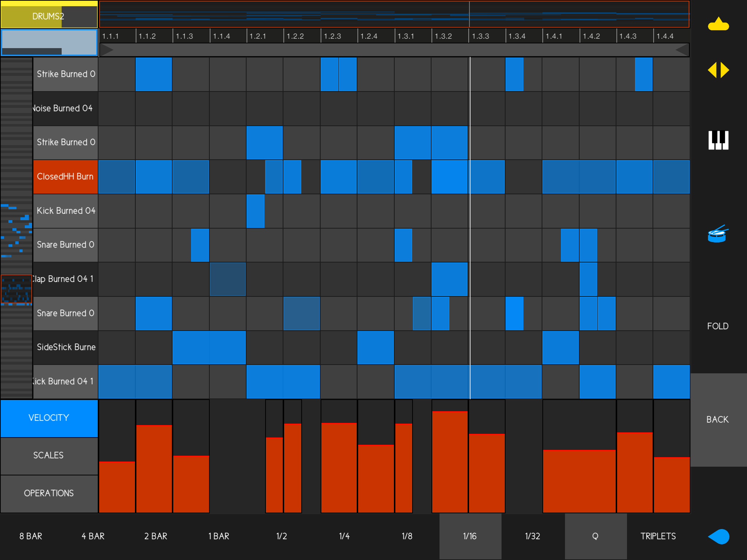
Task: Select the 1/16 grid resolution
Action: [x=470, y=536]
